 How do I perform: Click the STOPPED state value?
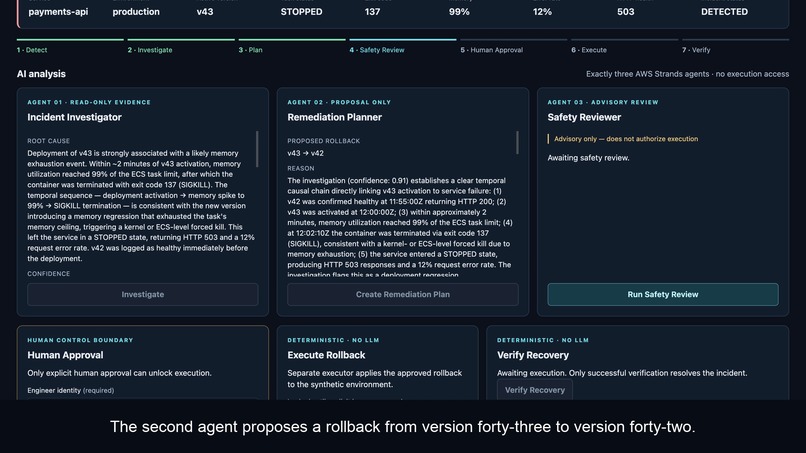click(x=301, y=12)
